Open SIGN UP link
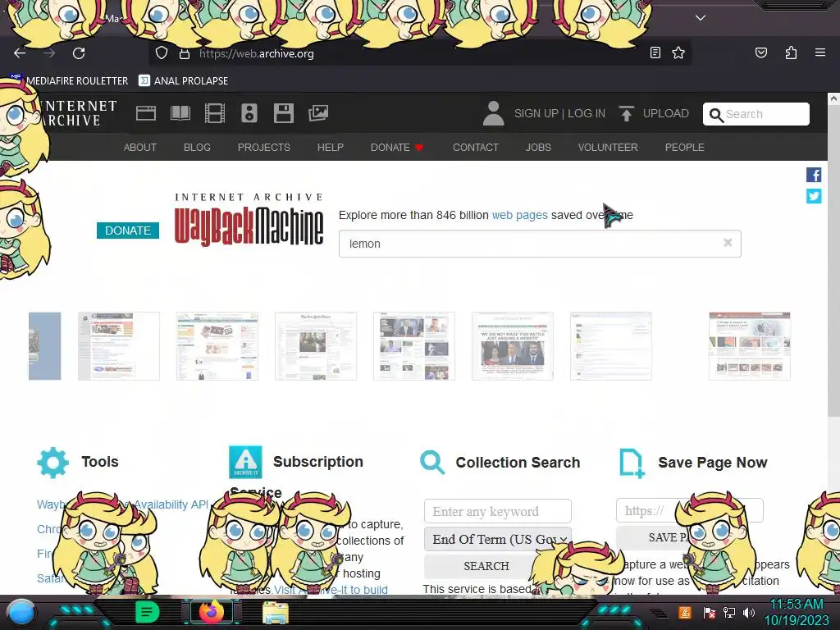 click(536, 113)
